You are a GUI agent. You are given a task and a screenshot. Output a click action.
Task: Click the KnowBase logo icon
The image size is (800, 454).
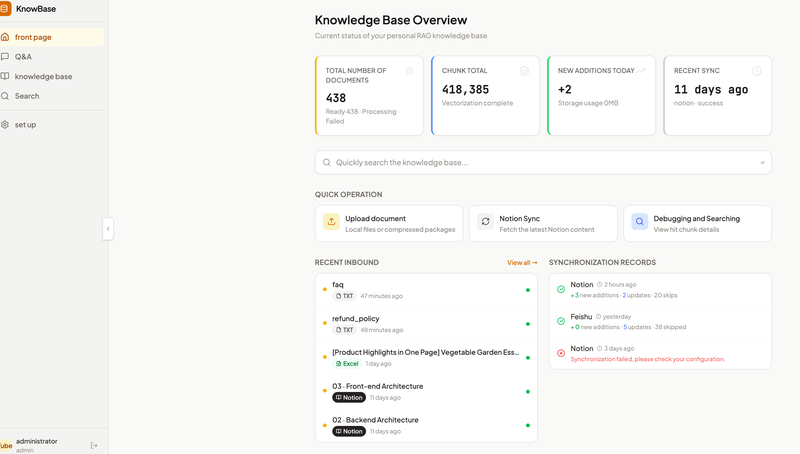pos(5,9)
